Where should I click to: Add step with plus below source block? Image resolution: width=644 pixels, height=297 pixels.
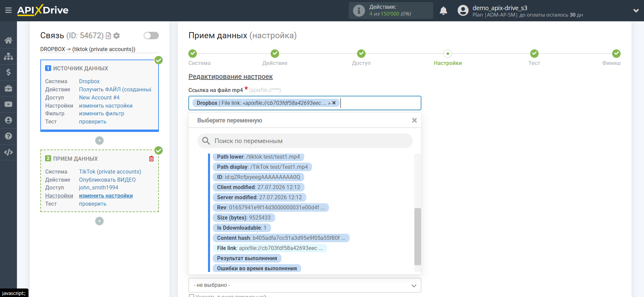(99, 140)
